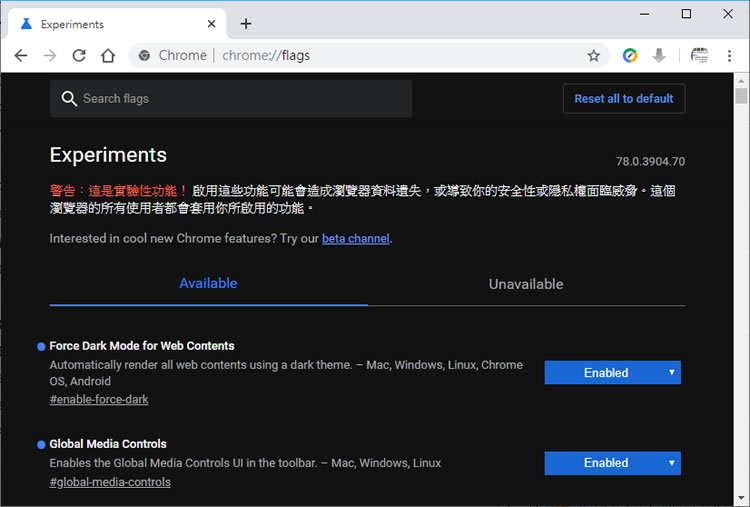Open the user profile avatar
Viewport: 750px width, 507px height.
point(700,56)
